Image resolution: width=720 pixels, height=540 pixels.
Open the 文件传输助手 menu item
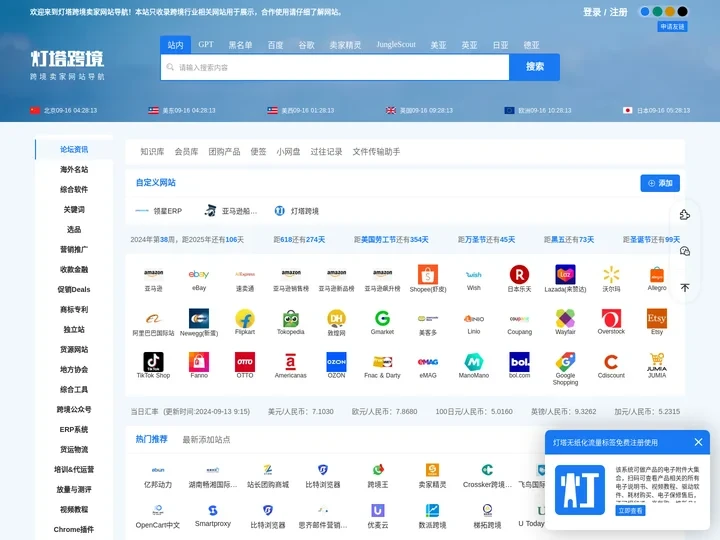[x=377, y=152]
